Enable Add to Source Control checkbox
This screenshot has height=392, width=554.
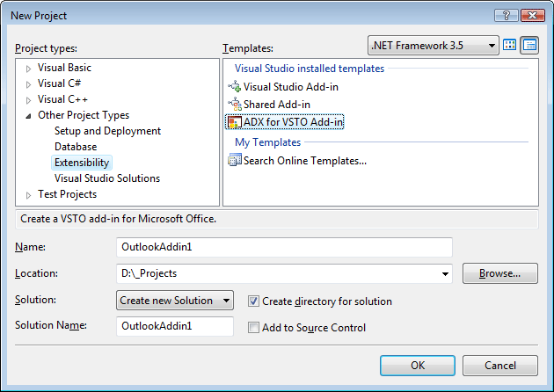pyautogui.click(x=253, y=327)
